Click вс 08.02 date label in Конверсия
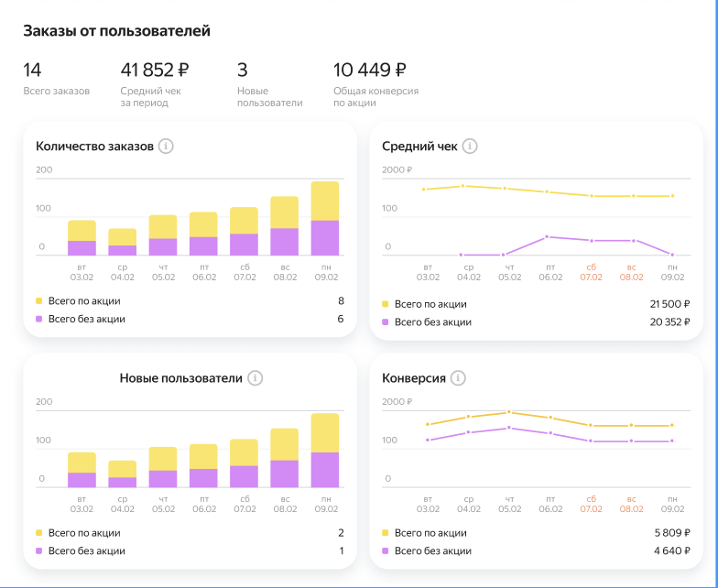718x588 pixels. coord(632,503)
